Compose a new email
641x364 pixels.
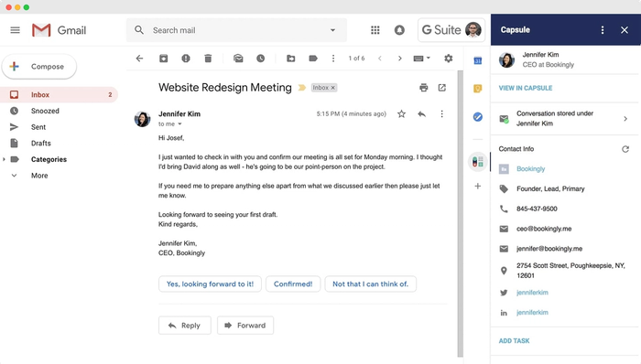click(x=39, y=67)
